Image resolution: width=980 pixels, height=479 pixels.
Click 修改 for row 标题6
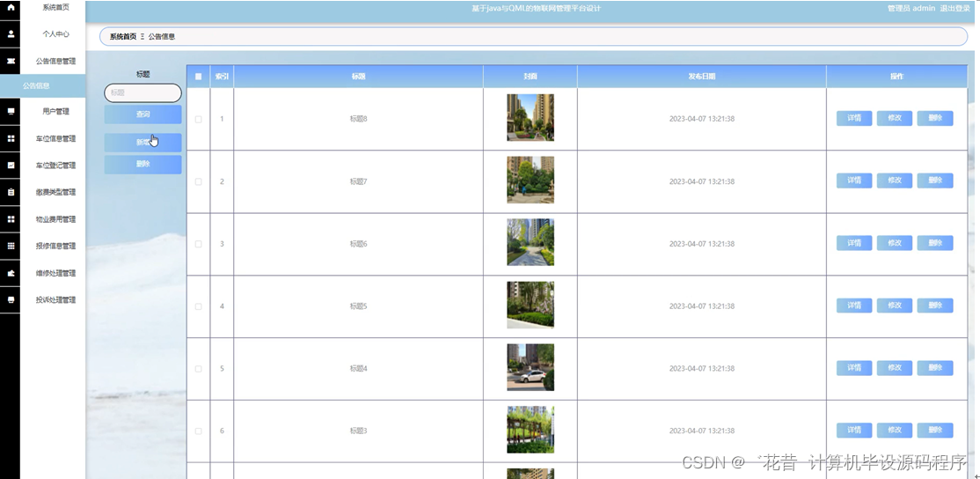[895, 243]
